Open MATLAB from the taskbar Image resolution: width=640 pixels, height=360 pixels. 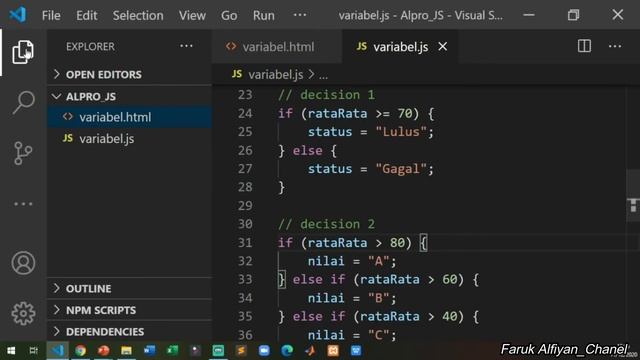pos(310,351)
